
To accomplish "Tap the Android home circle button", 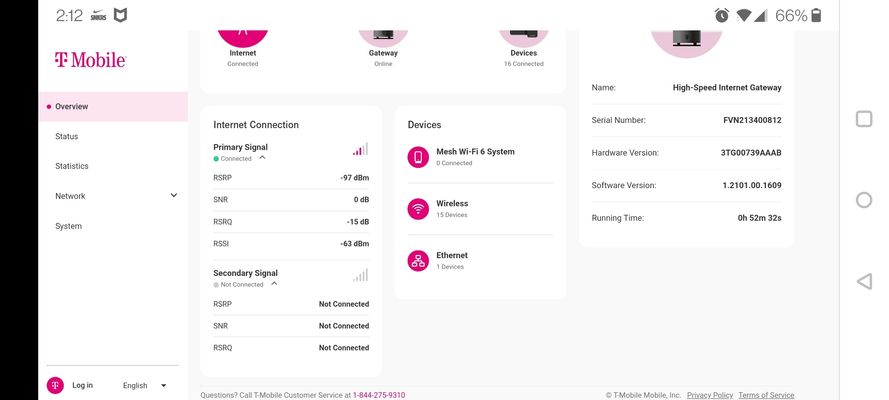I will click(x=864, y=200).
